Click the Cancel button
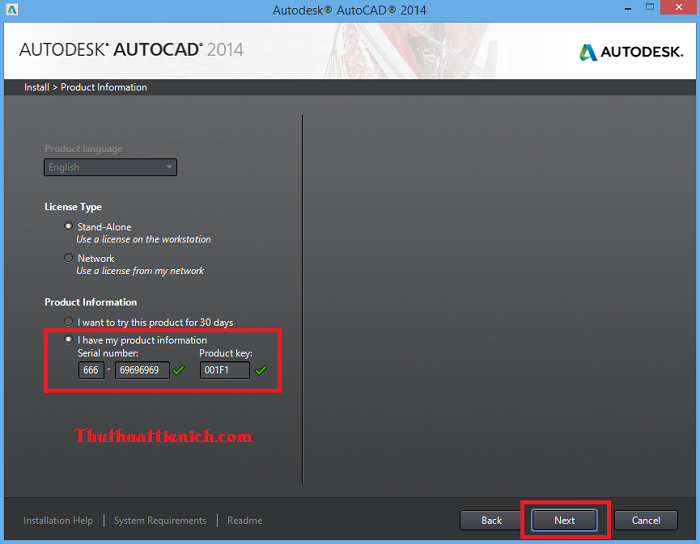 click(646, 520)
